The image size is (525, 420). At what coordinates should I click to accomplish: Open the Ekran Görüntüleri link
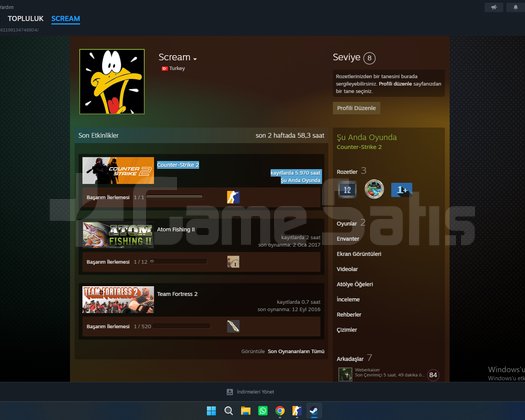pos(359,254)
